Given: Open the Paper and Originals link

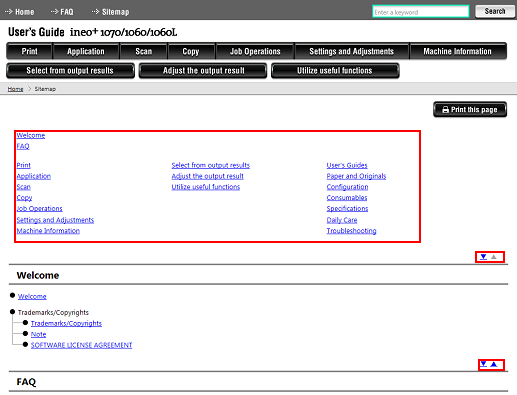Looking at the screenshot, I should click(356, 176).
